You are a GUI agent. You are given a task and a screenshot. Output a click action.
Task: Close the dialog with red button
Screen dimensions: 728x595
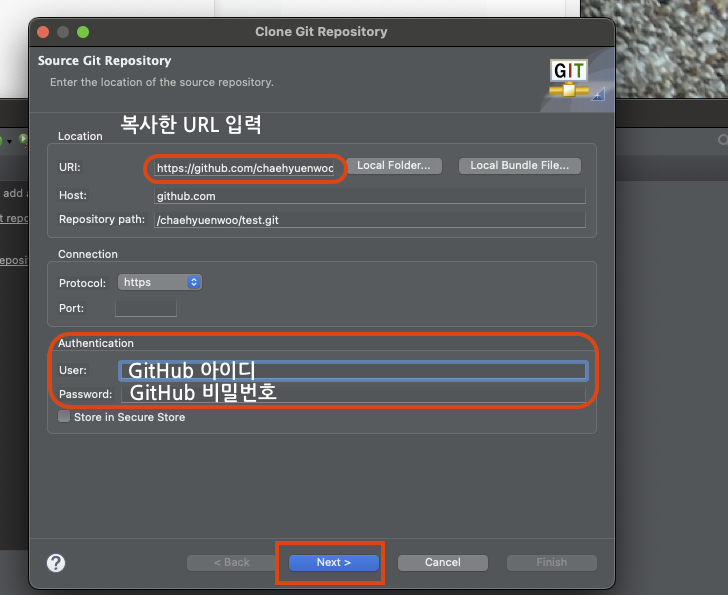[x=43, y=32]
